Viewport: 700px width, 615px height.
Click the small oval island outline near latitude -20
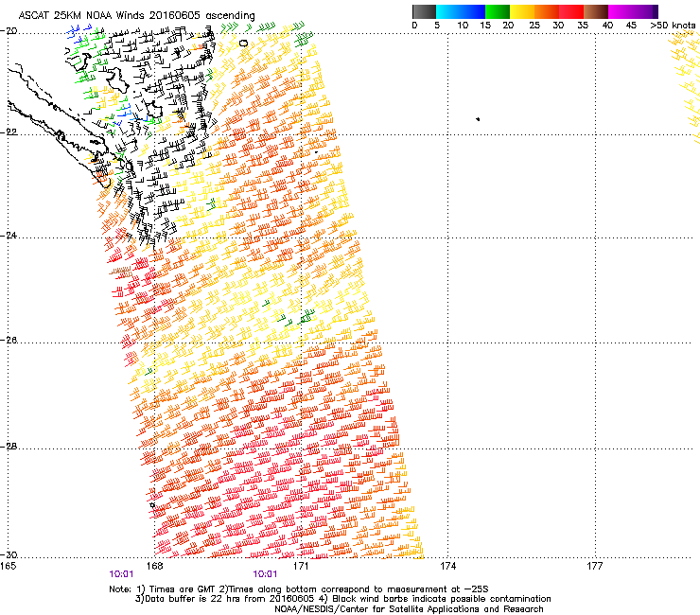click(x=243, y=44)
